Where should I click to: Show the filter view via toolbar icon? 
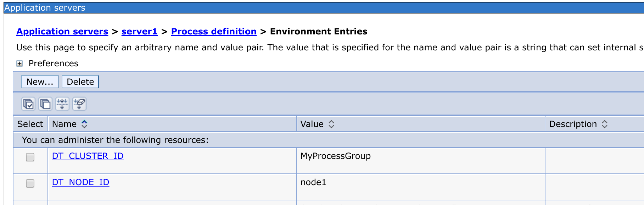62,104
